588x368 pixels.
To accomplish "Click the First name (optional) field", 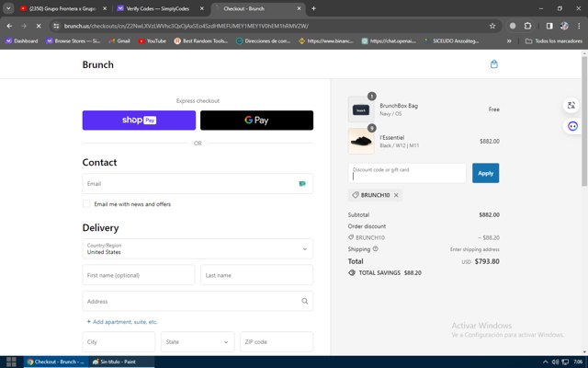I will click(139, 275).
